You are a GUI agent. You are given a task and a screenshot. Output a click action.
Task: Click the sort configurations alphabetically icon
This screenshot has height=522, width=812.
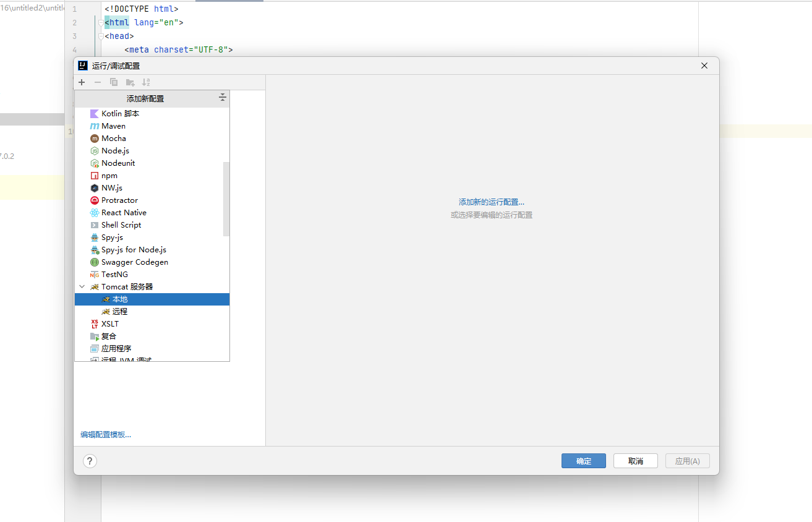[146, 82]
